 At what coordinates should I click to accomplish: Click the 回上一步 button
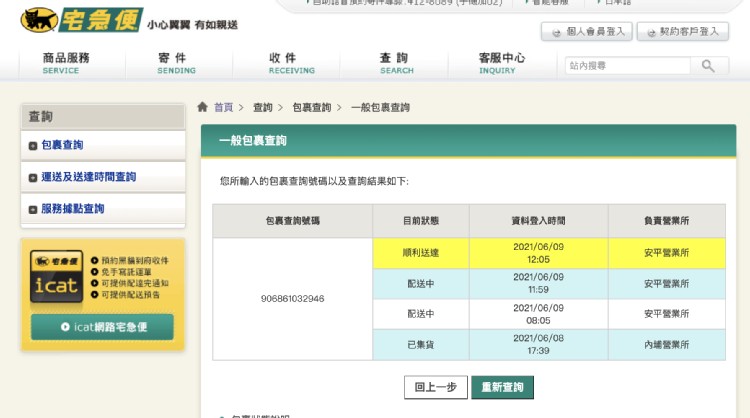436,387
